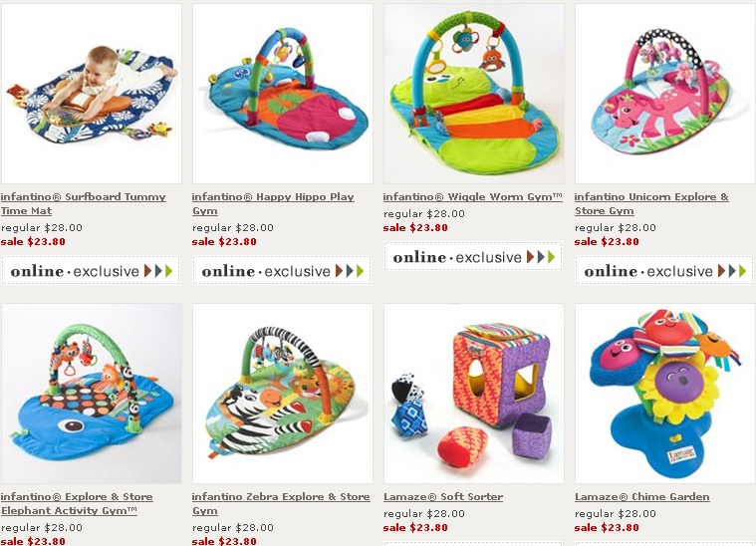Open the Lamaze Chime Garden image

click(665, 394)
